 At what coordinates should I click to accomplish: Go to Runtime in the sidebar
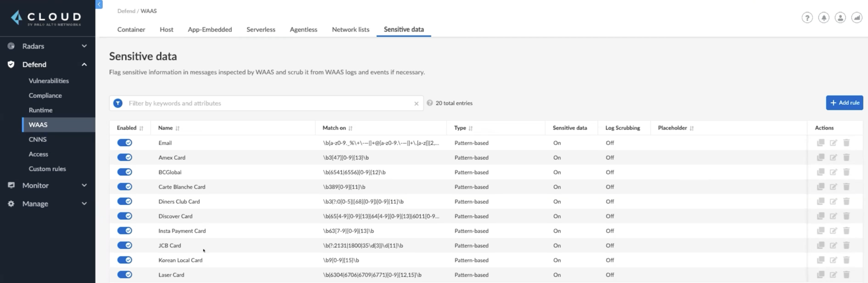pyautogui.click(x=41, y=110)
